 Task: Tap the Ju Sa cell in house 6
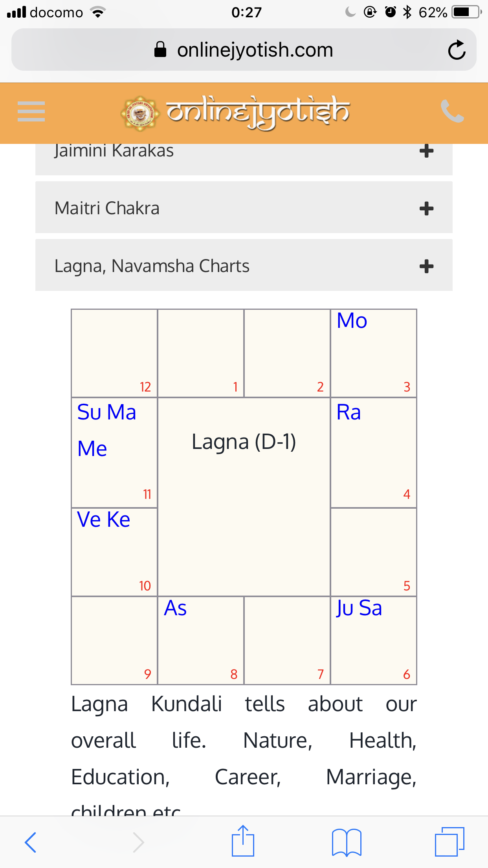373,640
